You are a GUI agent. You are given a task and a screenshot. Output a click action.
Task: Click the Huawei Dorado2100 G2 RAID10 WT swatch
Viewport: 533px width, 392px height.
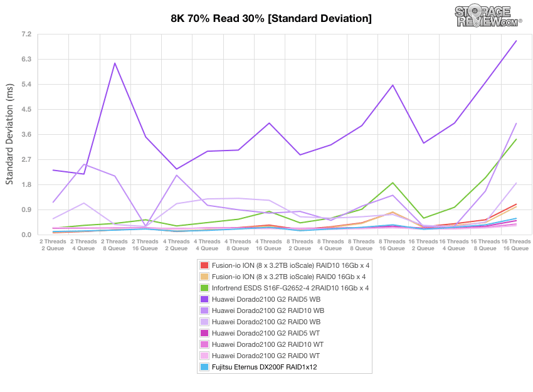(x=204, y=344)
